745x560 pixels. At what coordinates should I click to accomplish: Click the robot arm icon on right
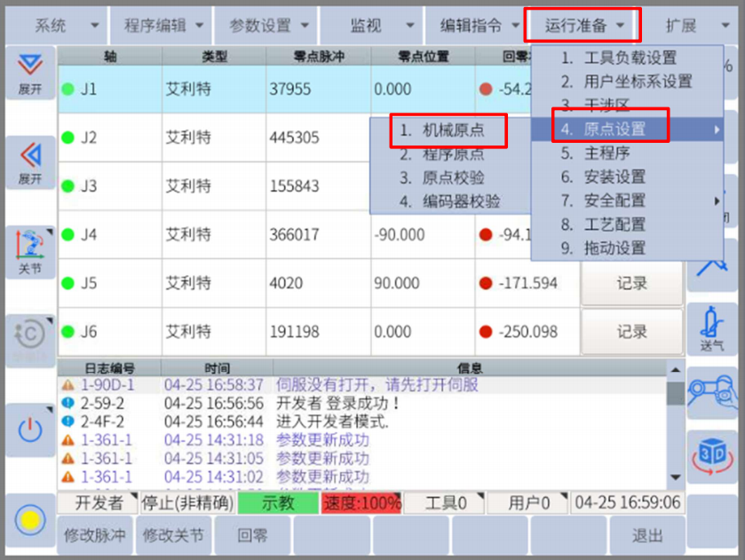click(711, 390)
